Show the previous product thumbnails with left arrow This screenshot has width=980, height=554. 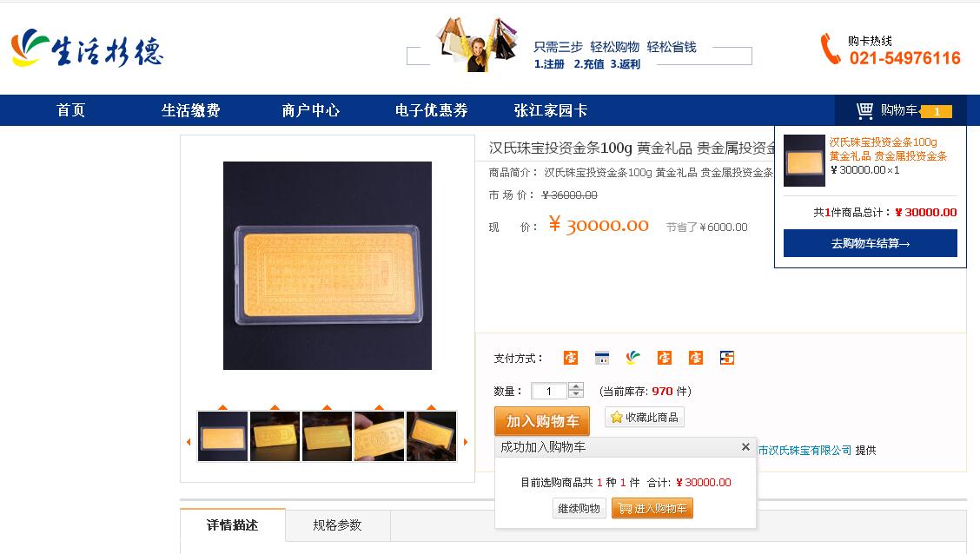[189, 442]
